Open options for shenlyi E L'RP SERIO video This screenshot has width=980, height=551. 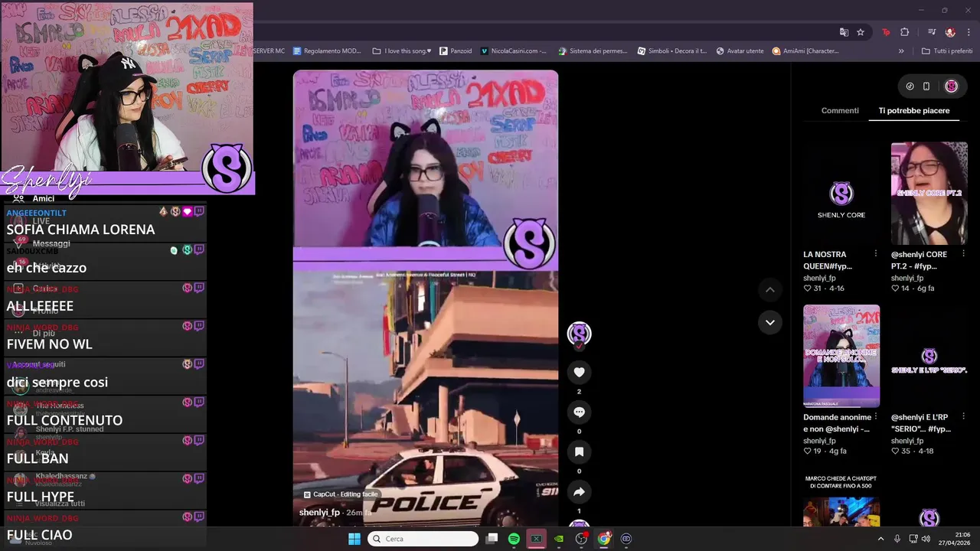tap(963, 416)
